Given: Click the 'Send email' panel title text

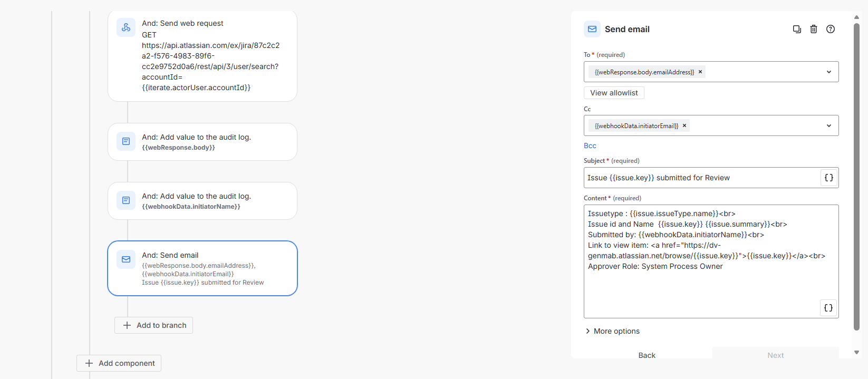Looking at the screenshot, I should [627, 30].
